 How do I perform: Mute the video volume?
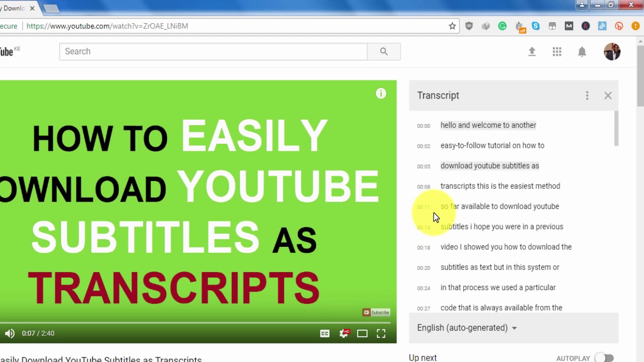10,333
